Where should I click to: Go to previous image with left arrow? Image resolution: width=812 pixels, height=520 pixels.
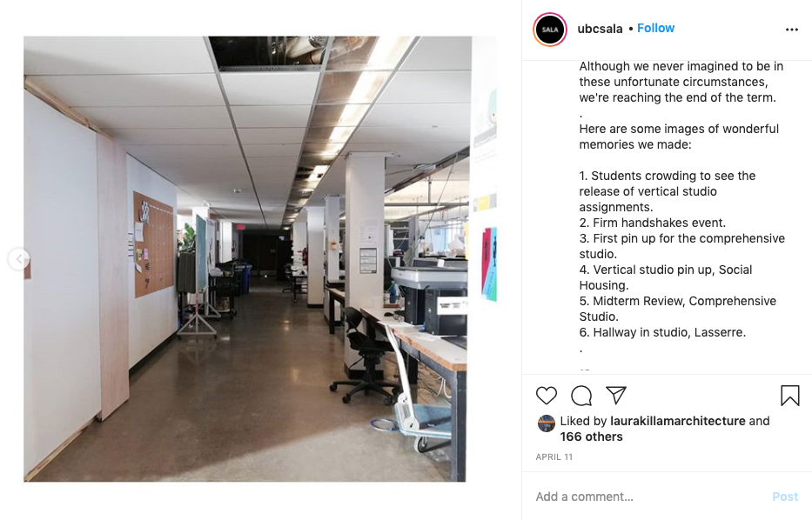pyautogui.click(x=19, y=259)
